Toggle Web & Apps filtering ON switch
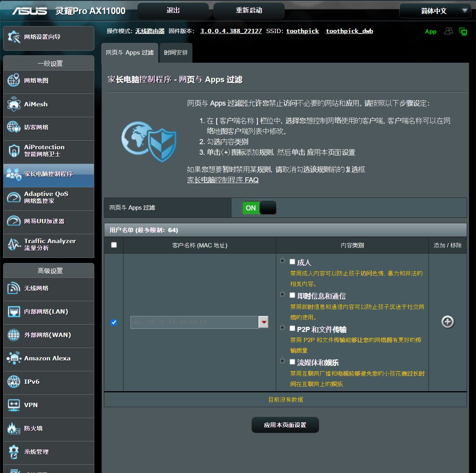 259,208
